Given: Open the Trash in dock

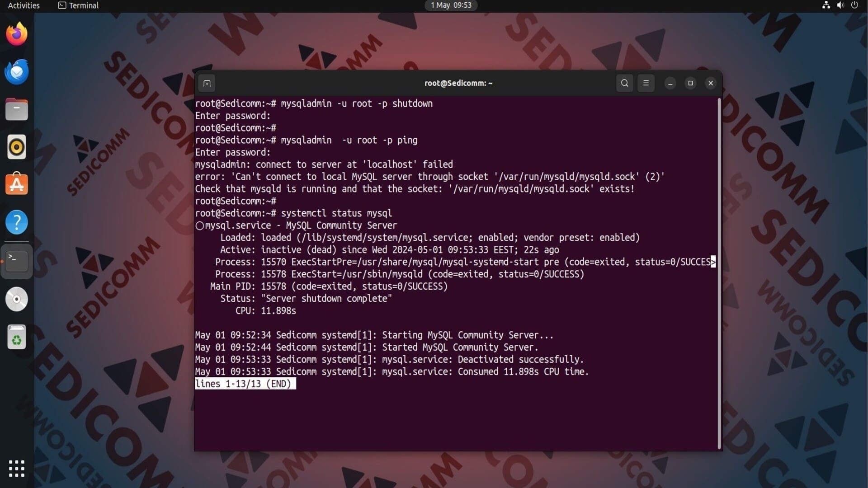Looking at the screenshot, I should [x=17, y=337].
